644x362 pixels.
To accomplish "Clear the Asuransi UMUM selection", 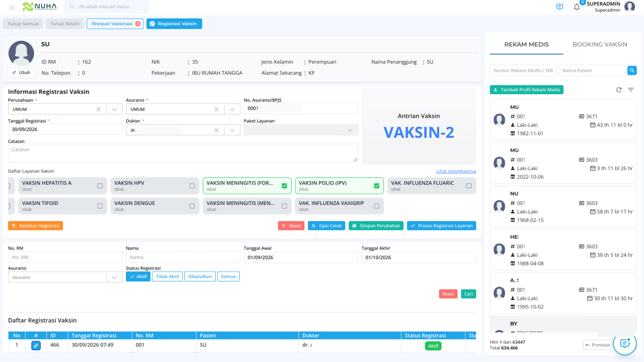I will (x=217, y=109).
